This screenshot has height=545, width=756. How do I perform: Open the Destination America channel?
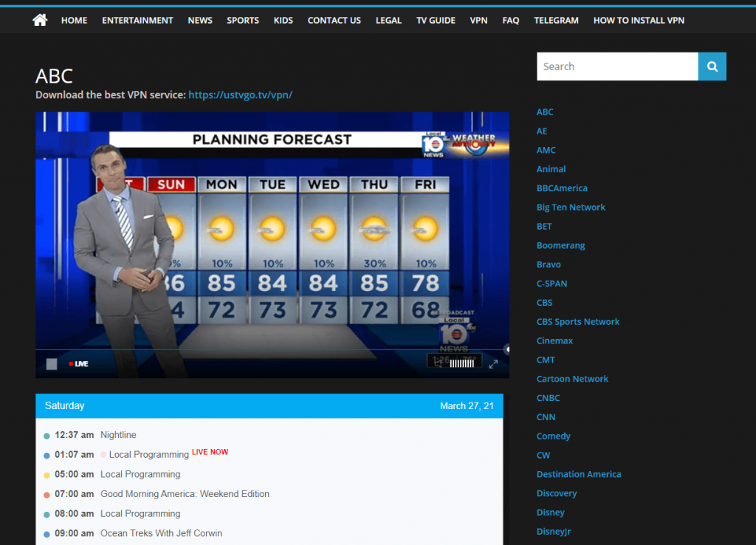[x=579, y=474]
